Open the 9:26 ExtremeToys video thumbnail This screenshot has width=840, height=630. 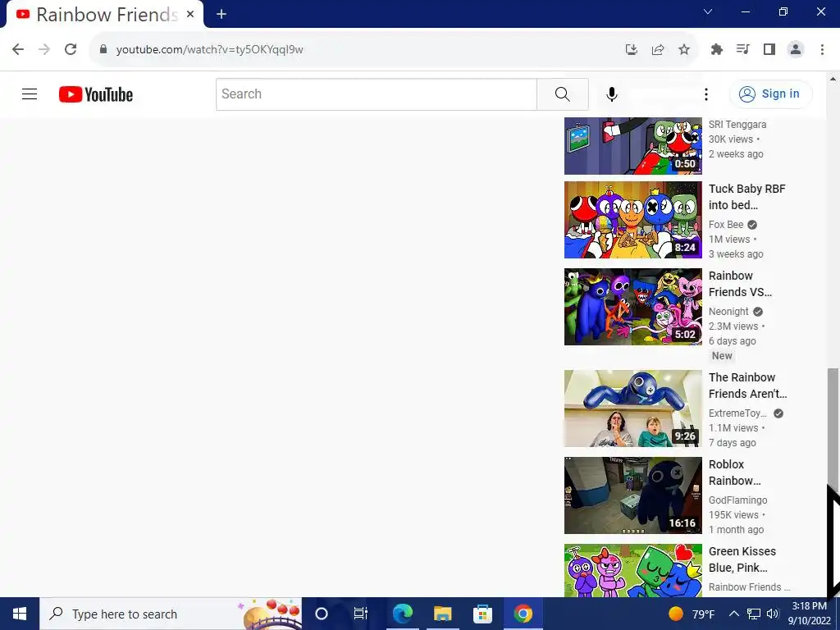tap(632, 409)
